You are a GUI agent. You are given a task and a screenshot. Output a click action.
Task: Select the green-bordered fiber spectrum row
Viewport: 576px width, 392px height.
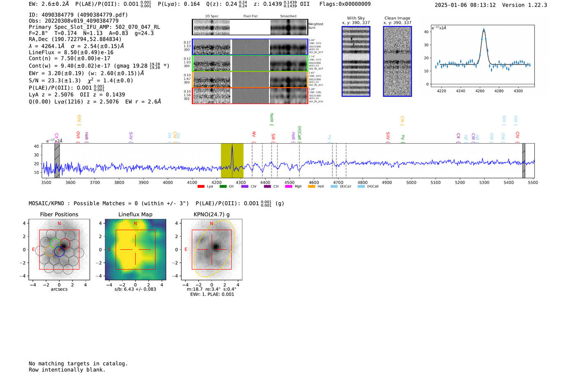click(250, 63)
